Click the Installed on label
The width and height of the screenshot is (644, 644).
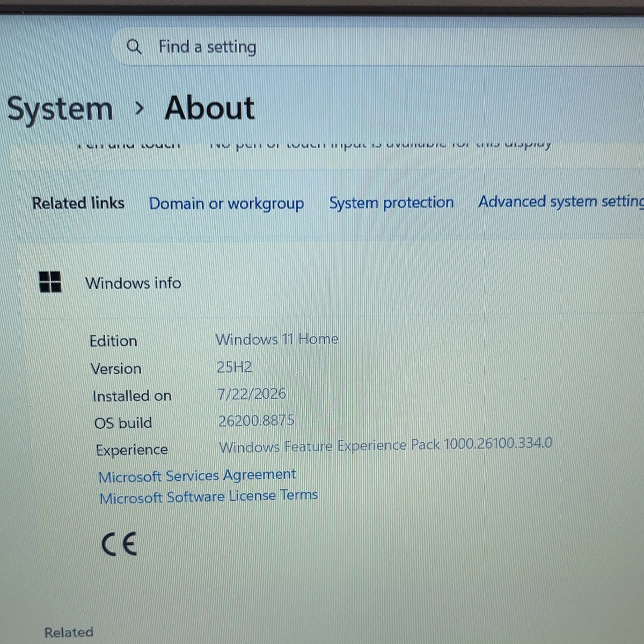[x=132, y=396]
